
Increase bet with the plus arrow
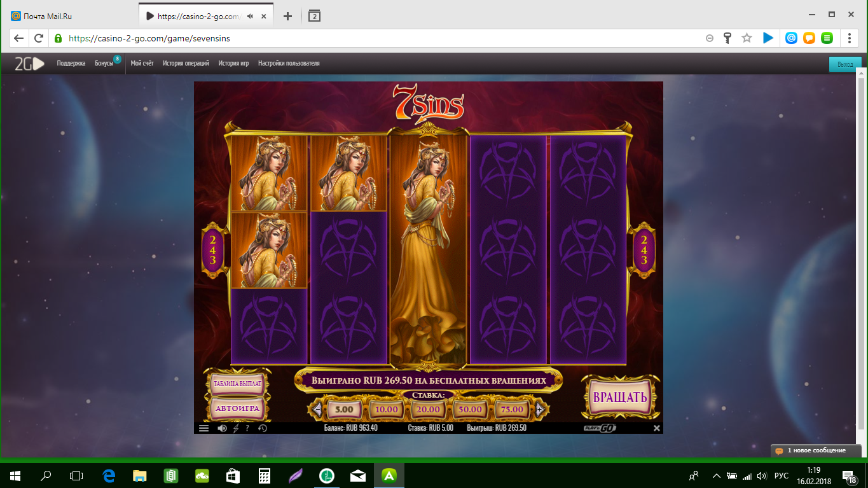coord(539,409)
